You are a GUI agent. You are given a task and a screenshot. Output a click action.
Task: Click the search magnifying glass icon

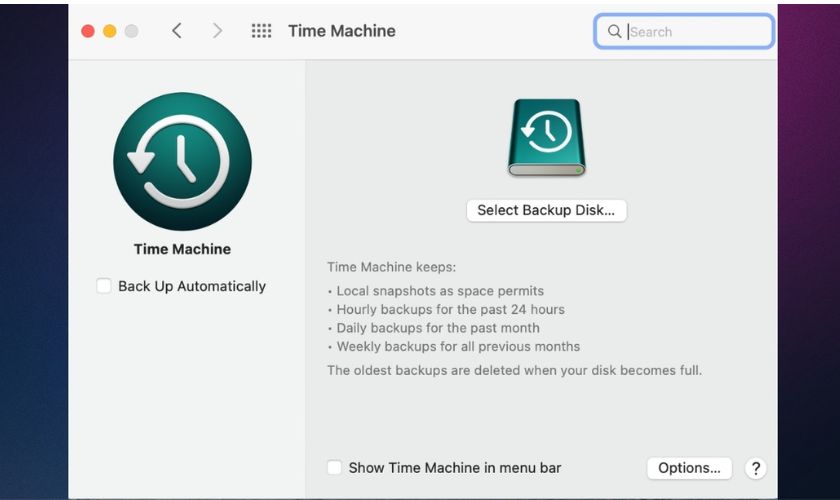pos(614,32)
